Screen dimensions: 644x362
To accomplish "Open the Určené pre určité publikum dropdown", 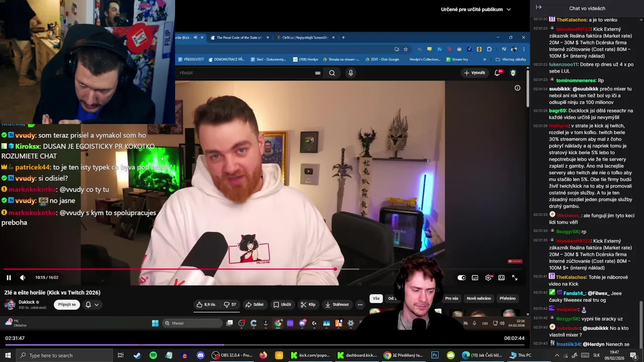I will tap(475, 9).
